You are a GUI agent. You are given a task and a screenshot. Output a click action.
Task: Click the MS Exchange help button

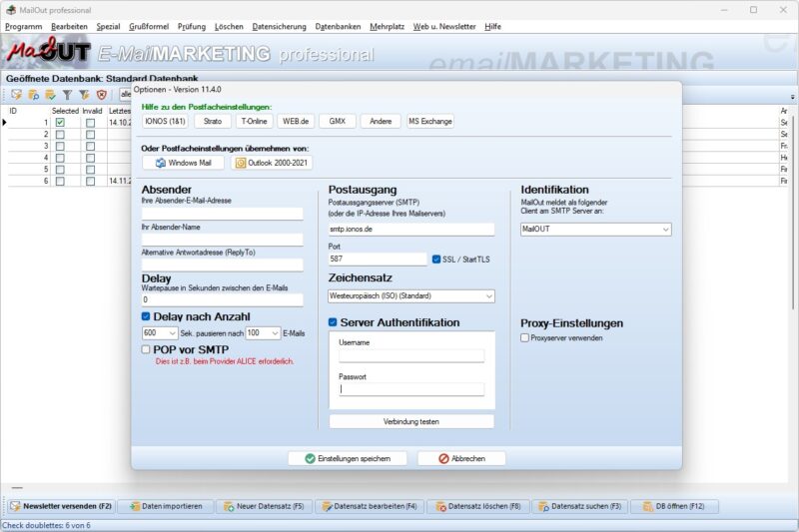pyautogui.click(x=430, y=121)
